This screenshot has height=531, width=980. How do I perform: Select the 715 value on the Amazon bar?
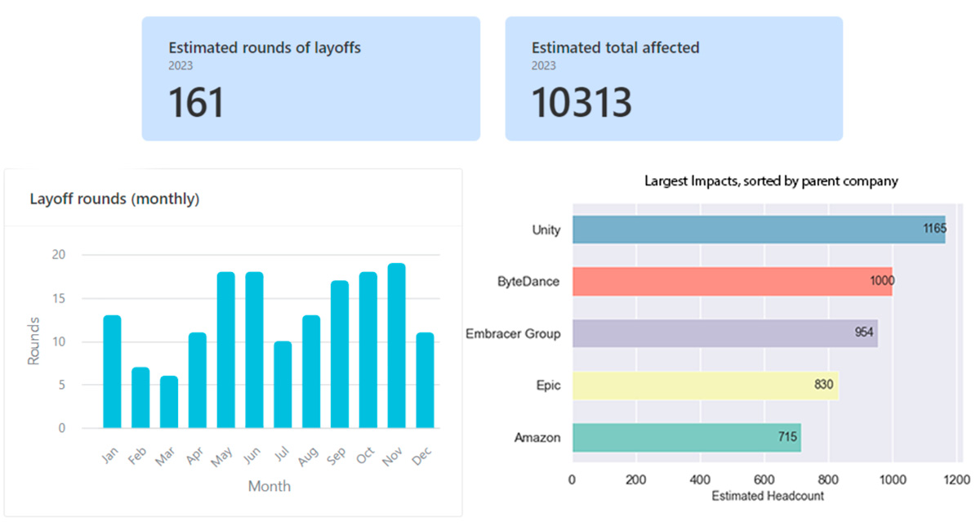coord(787,437)
